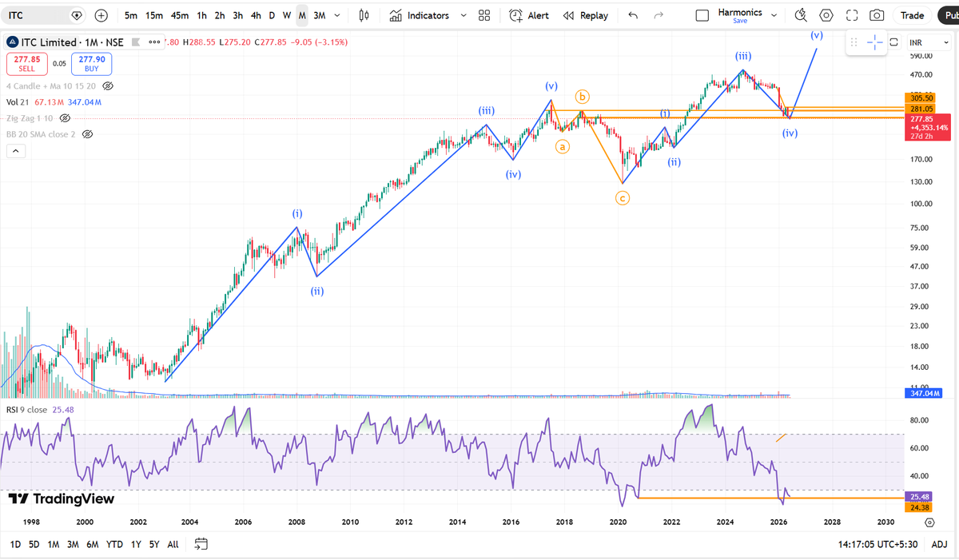
Task: Take a chart snapshot with camera icon
Action: tap(877, 15)
